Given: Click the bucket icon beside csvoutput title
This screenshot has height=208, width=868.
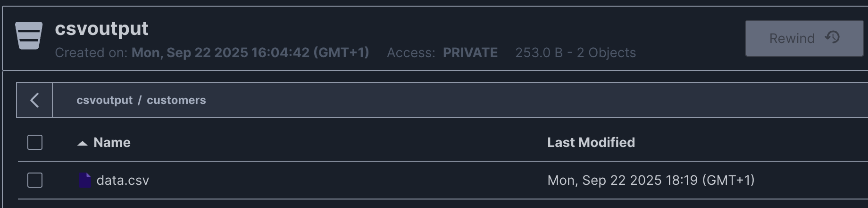Looking at the screenshot, I should tap(29, 35).
